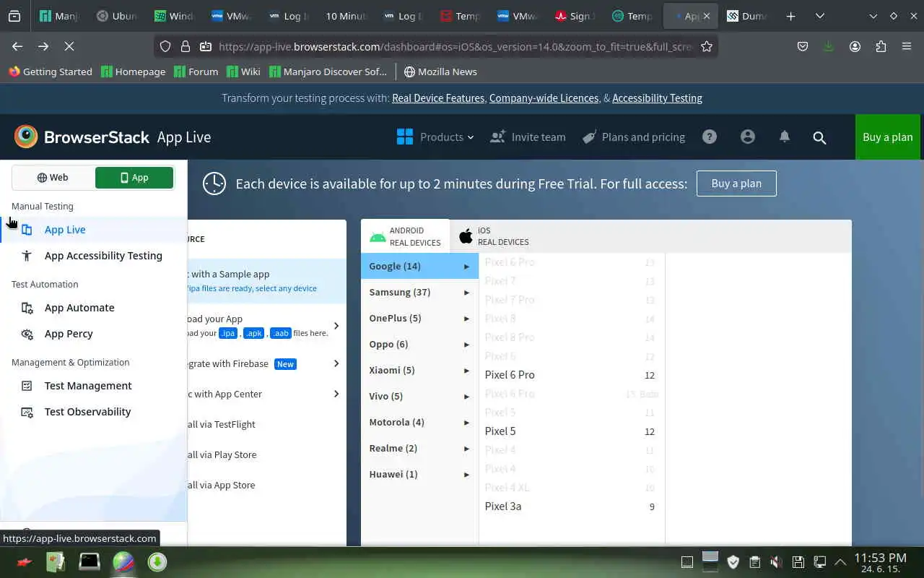Open Company-wide Licences link
The width and height of the screenshot is (924, 578).
click(544, 98)
